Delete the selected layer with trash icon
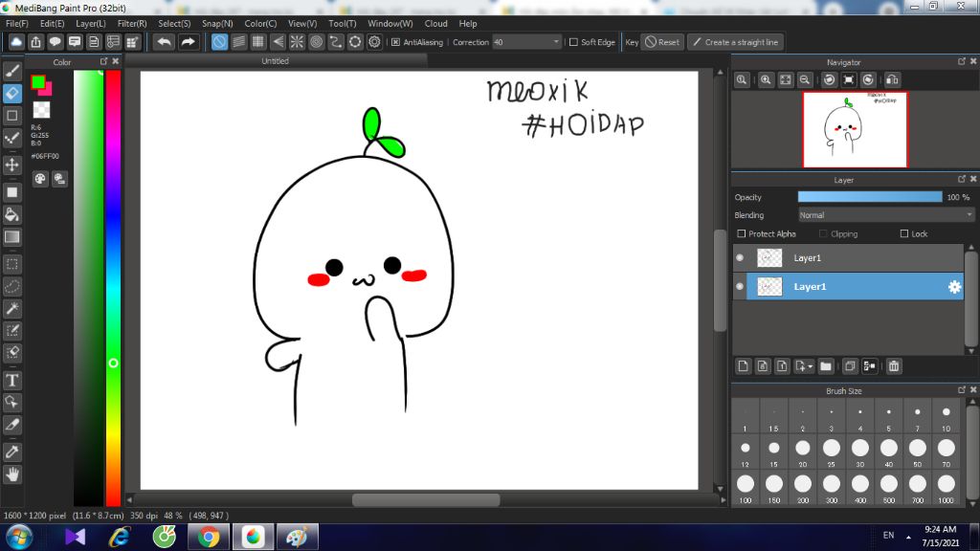Viewport: 980px width, 551px height. pos(894,366)
